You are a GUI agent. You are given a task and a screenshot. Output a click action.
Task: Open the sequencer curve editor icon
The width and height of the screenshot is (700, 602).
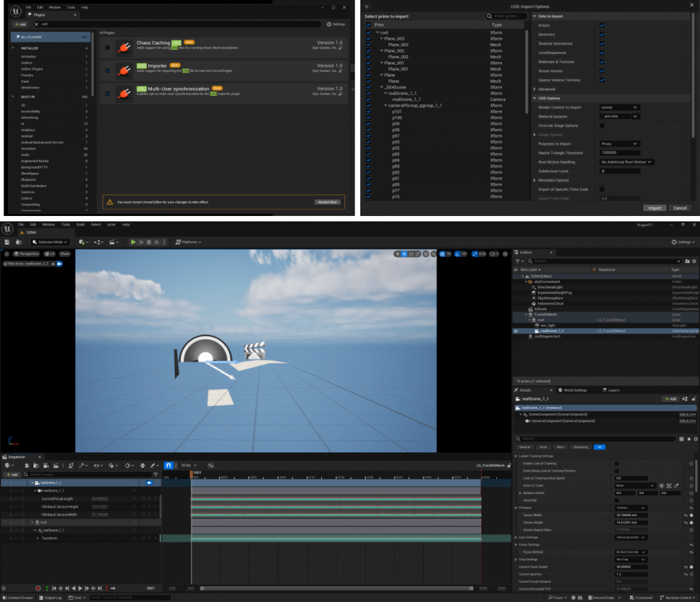(x=211, y=465)
